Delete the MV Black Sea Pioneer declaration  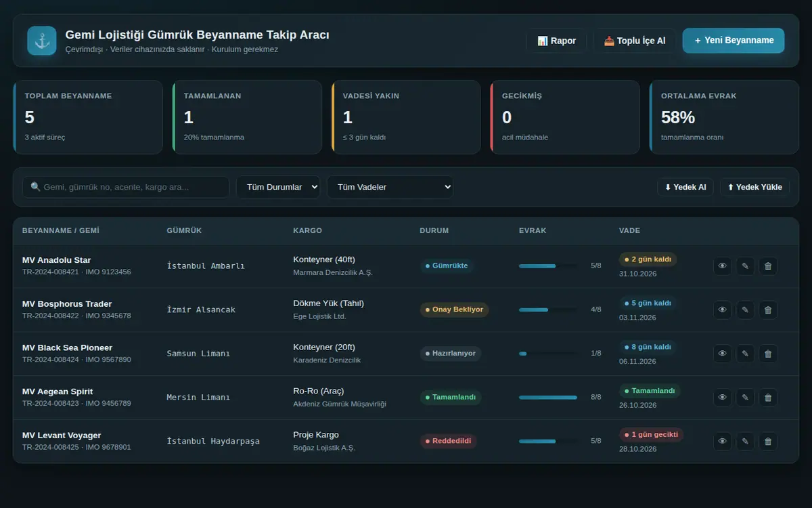(x=768, y=354)
